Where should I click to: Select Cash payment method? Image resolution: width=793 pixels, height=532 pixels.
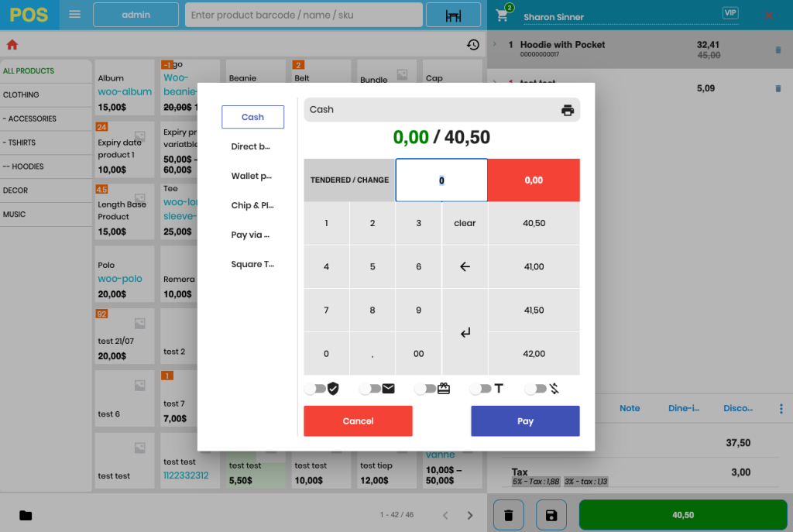[252, 117]
